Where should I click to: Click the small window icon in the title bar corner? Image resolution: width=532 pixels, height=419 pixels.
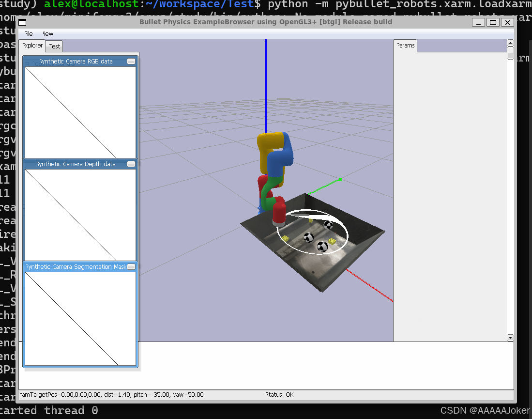(22, 22)
